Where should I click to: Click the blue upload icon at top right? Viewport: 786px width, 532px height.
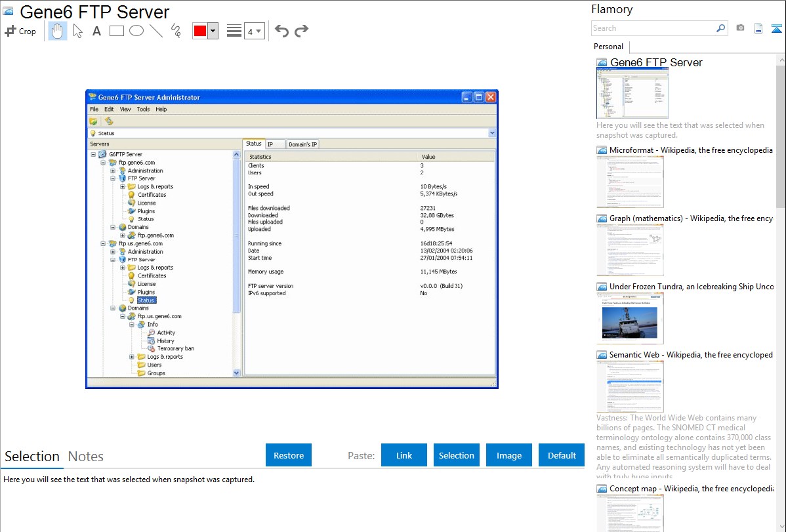pyautogui.click(x=776, y=28)
